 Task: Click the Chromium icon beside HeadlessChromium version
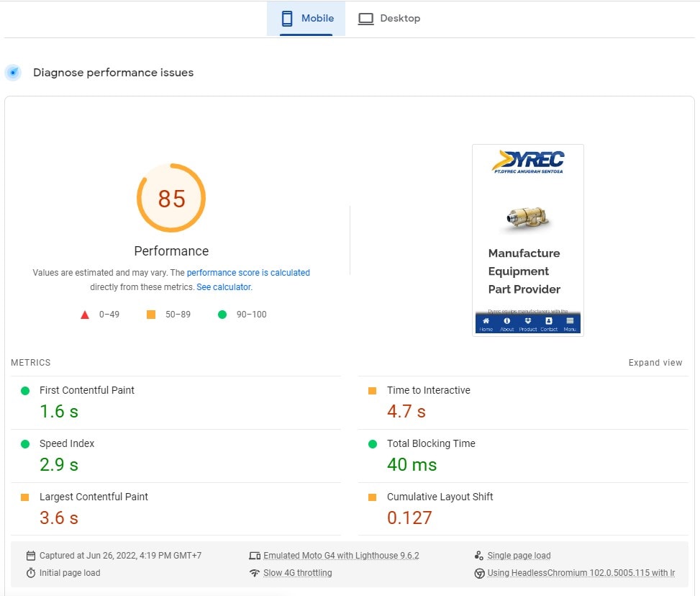coord(479,573)
